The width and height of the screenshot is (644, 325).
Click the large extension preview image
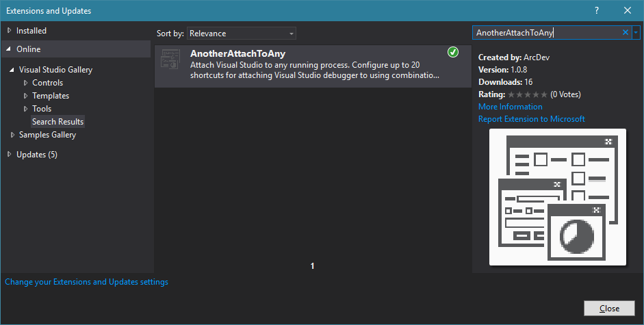[x=557, y=197]
